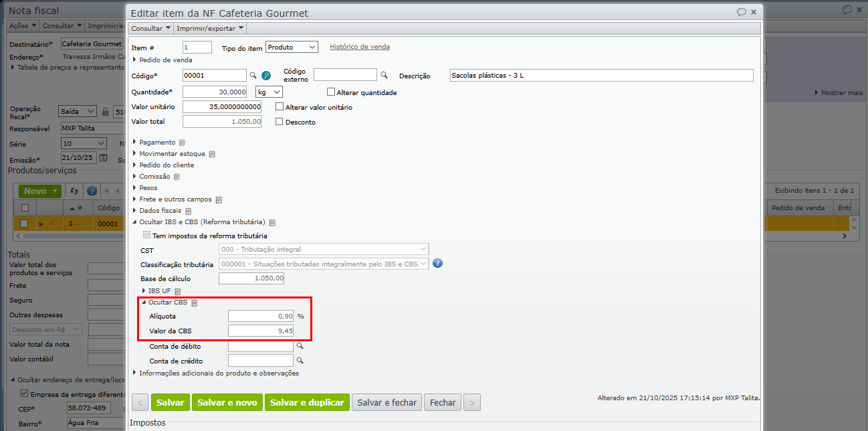Open CST 000 - Tributação integral dropdown

[324, 250]
